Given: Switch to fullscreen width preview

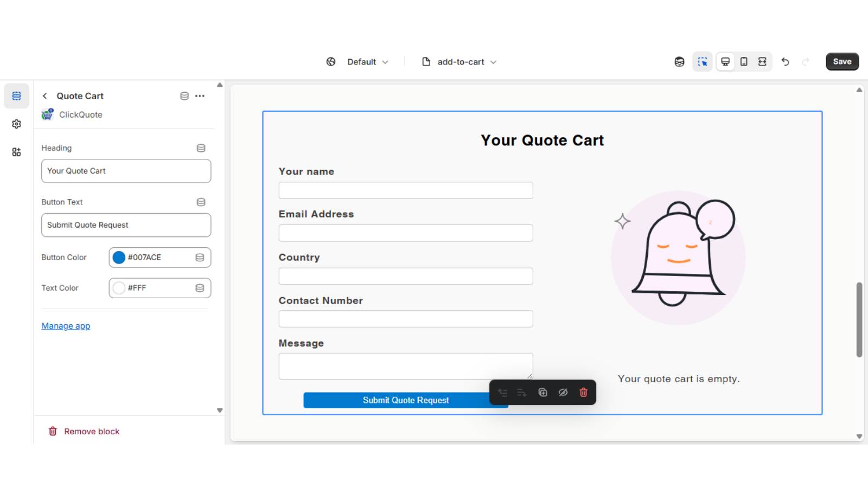Looking at the screenshot, I should tap(762, 62).
